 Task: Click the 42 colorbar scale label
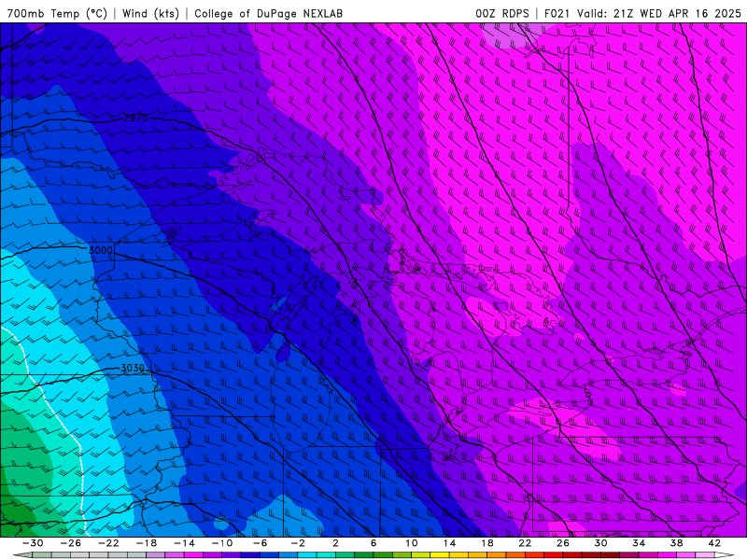pyautogui.click(x=714, y=543)
